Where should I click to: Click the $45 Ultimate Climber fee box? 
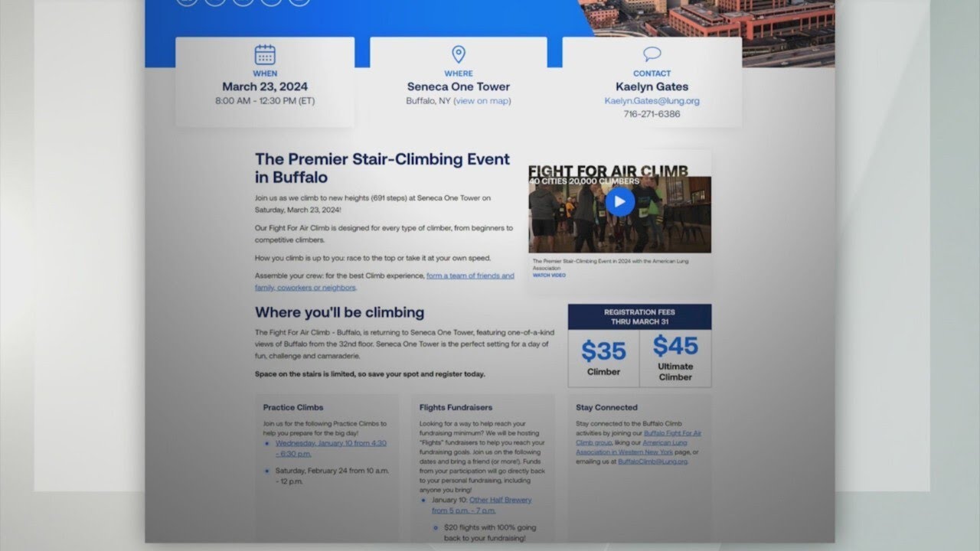tap(675, 358)
